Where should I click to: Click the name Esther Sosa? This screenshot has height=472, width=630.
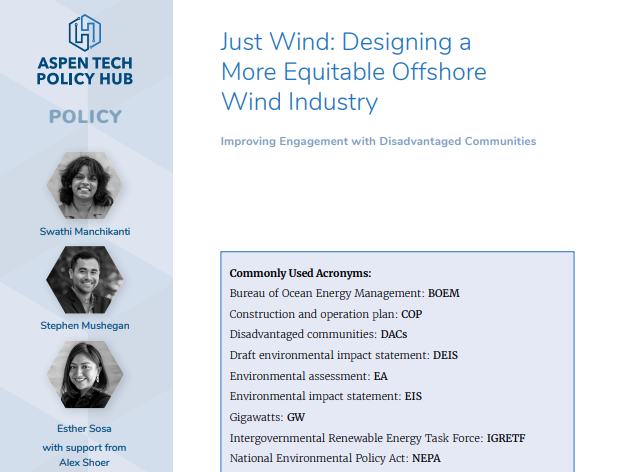tap(84, 429)
